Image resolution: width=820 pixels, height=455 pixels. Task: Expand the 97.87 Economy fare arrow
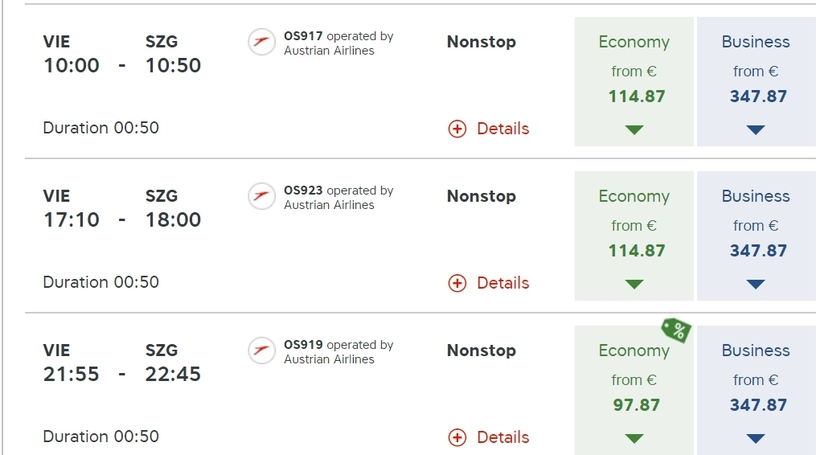(x=634, y=438)
